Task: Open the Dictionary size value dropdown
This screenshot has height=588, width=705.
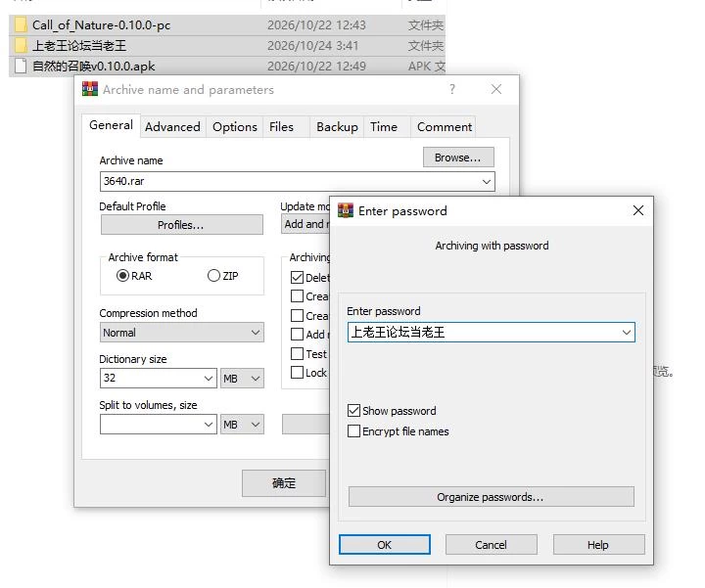Action: coord(208,379)
